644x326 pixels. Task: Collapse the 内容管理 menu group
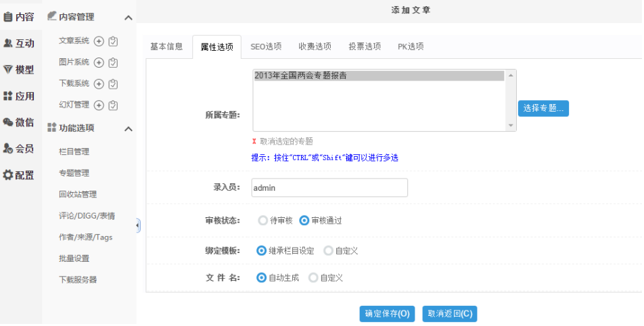point(129,18)
